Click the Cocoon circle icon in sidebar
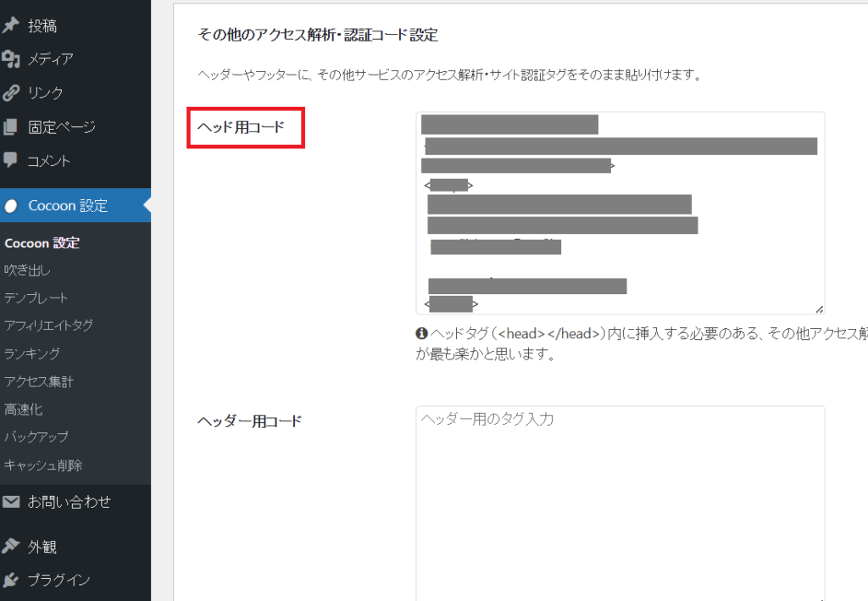This screenshot has width=868, height=601. (11, 206)
